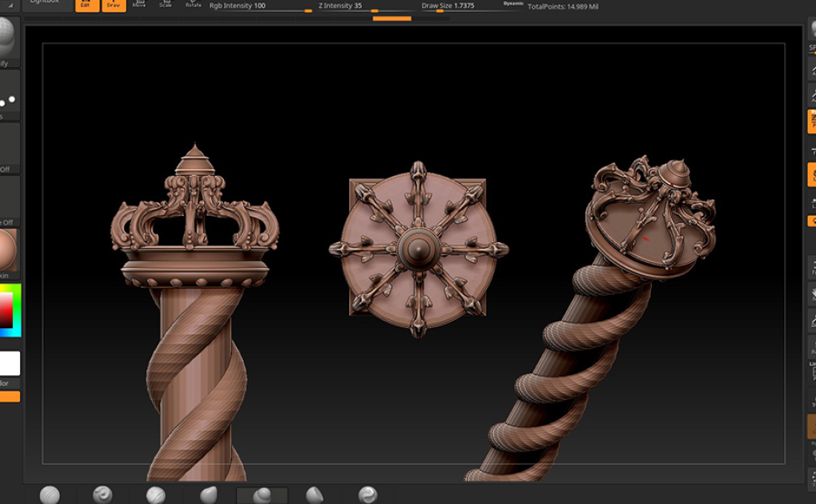
Task: Select the spiral clay brush in bottom shelf
Action: tap(103, 494)
